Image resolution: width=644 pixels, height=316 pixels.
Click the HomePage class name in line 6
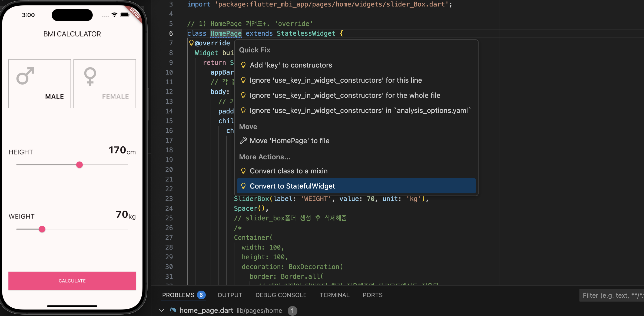coord(226,33)
